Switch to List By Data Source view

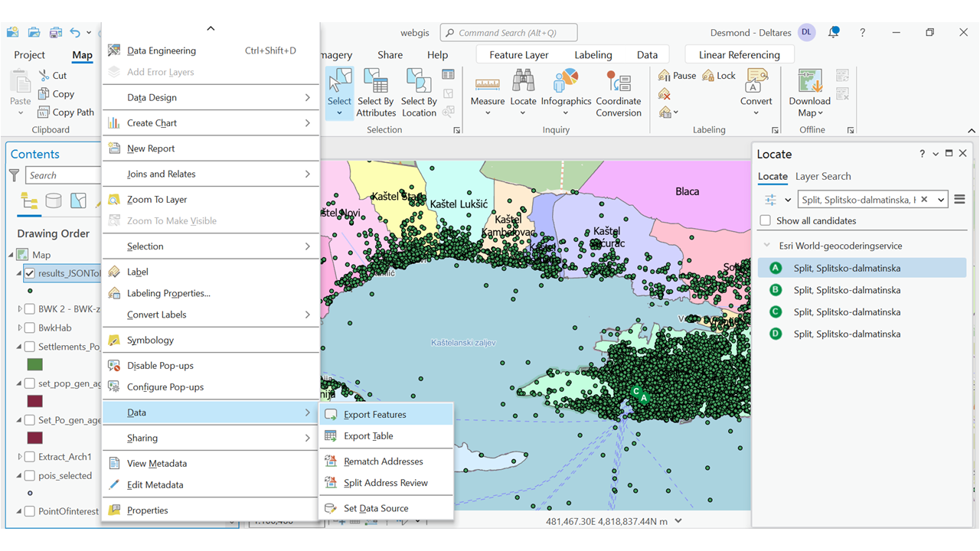pyautogui.click(x=54, y=201)
